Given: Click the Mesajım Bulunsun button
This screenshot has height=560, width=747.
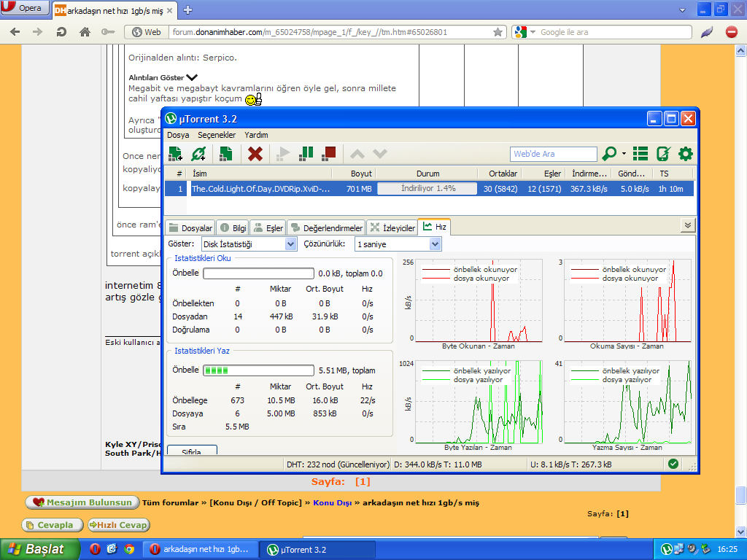Looking at the screenshot, I should pyautogui.click(x=82, y=502).
